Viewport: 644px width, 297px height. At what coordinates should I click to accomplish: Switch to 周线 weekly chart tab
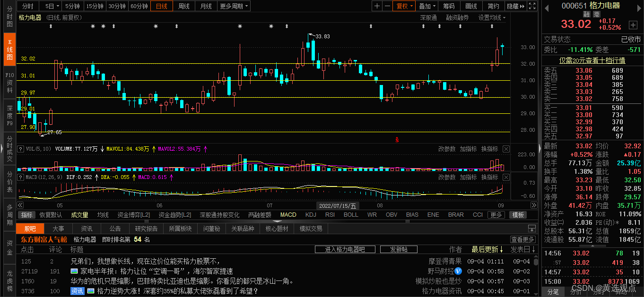tap(183, 6)
